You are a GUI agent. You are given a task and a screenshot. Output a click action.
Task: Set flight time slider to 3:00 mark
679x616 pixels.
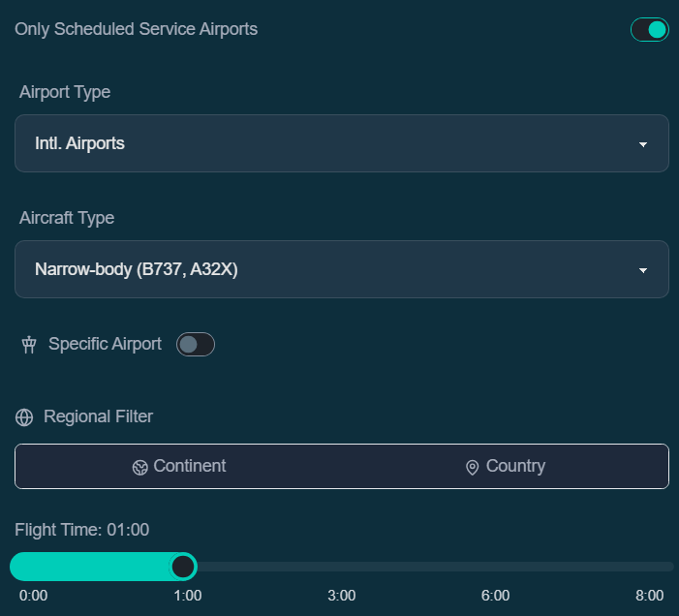[x=342, y=567]
